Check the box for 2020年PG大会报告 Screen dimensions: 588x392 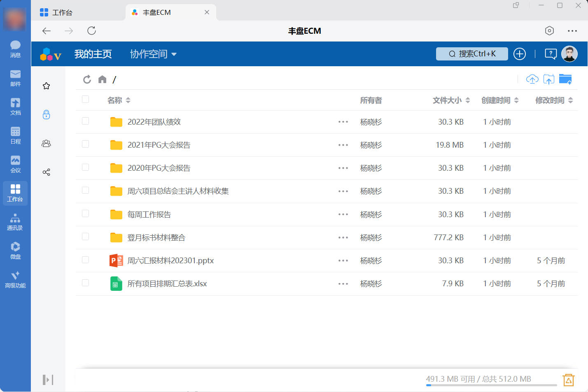click(x=85, y=167)
